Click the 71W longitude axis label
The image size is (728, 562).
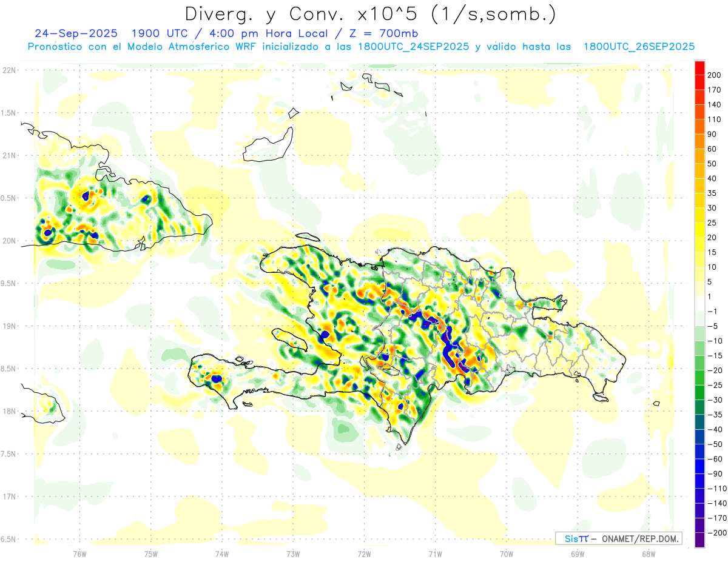(x=435, y=554)
